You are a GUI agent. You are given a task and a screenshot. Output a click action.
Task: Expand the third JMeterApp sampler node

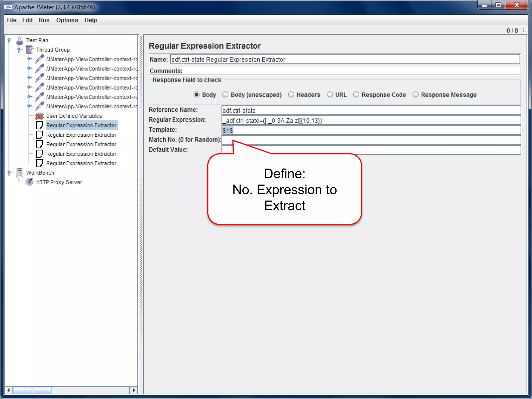pos(30,78)
